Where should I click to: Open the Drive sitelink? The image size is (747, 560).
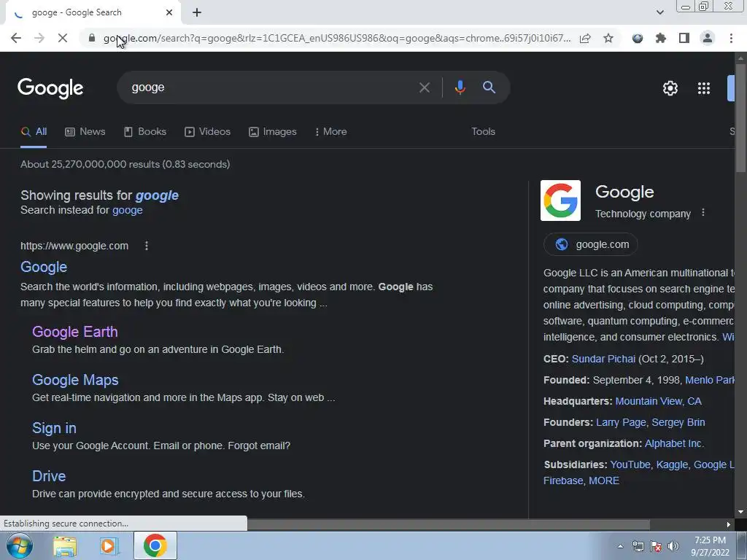click(49, 475)
